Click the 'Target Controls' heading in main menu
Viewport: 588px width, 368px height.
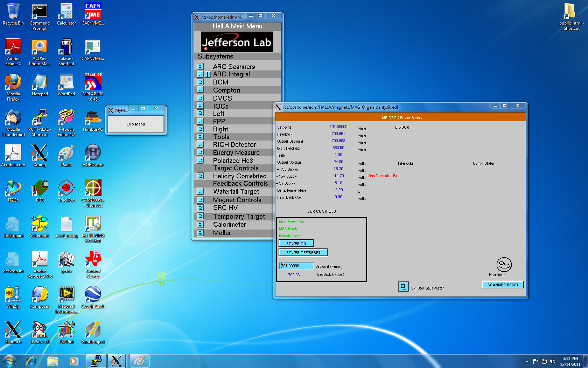(x=236, y=168)
